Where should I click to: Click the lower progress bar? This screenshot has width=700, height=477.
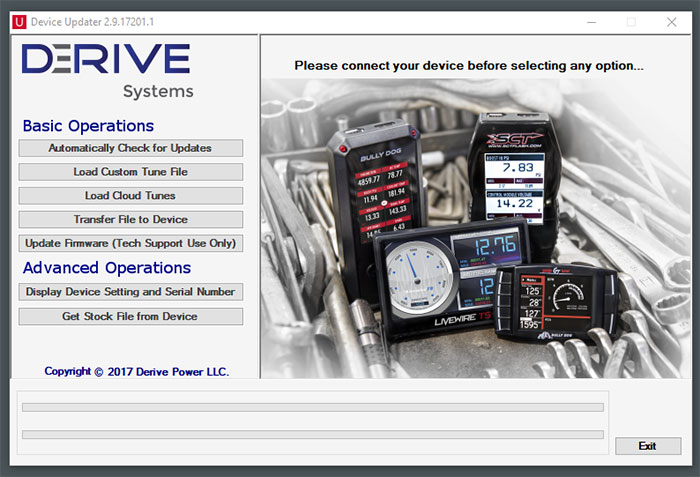tap(312, 435)
